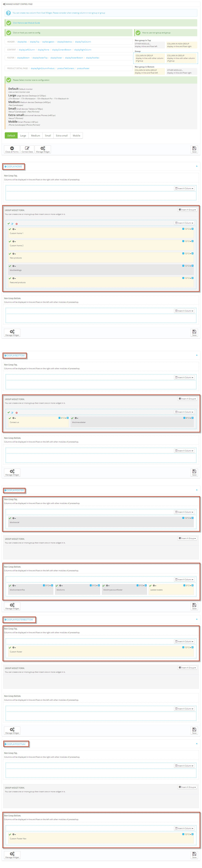The height and width of the screenshot is (868, 202).
Task: Select the Small monitor tab
Action: click(x=48, y=135)
